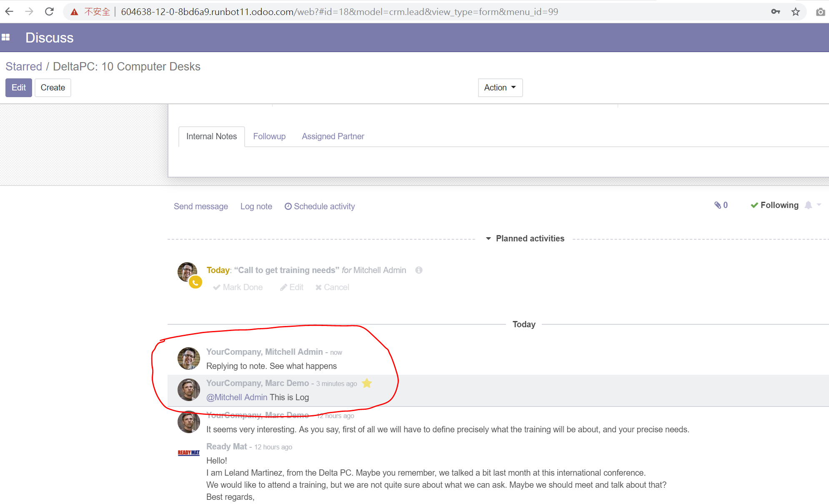Image resolution: width=829 pixels, height=504 pixels.
Task: Open the notification bell options
Action: (809, 205)
